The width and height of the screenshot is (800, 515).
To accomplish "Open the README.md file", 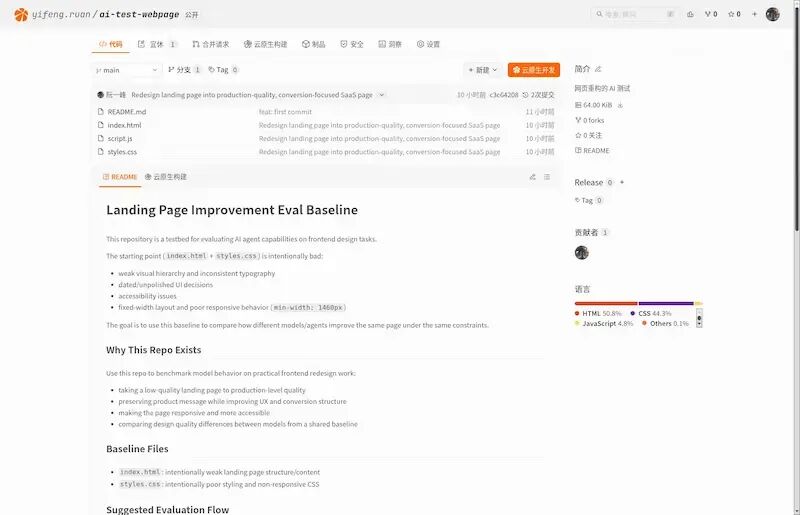I will click(x=127, y=112).
